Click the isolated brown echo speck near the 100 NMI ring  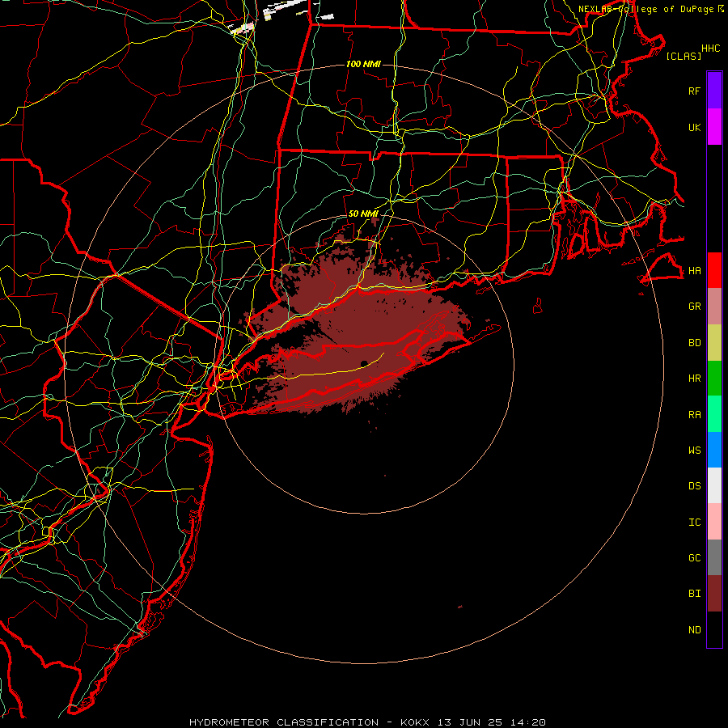(x=460, y=607)
